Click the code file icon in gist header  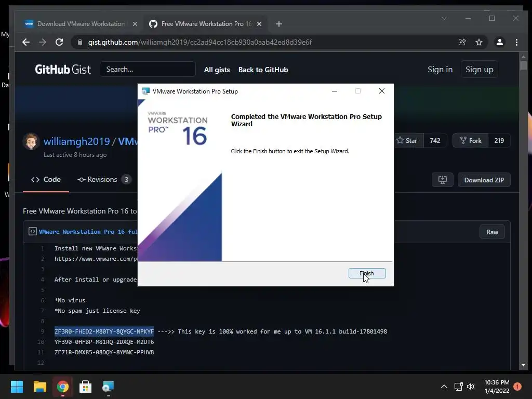point(33,231)
